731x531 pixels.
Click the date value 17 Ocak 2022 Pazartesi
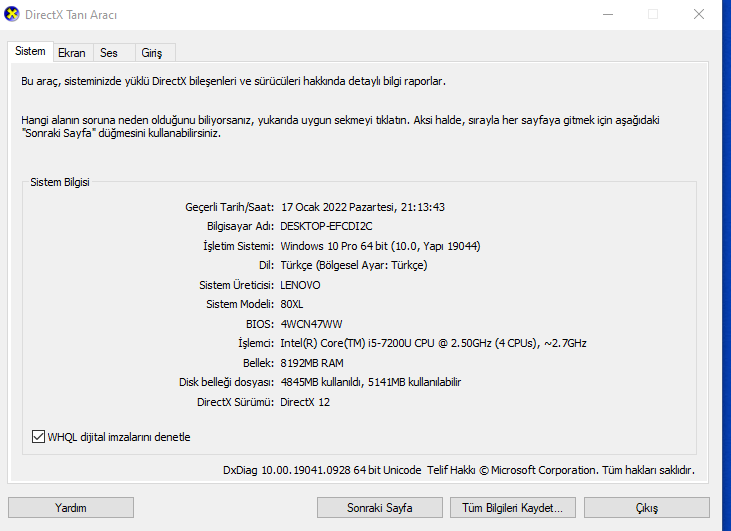(338, 207)
